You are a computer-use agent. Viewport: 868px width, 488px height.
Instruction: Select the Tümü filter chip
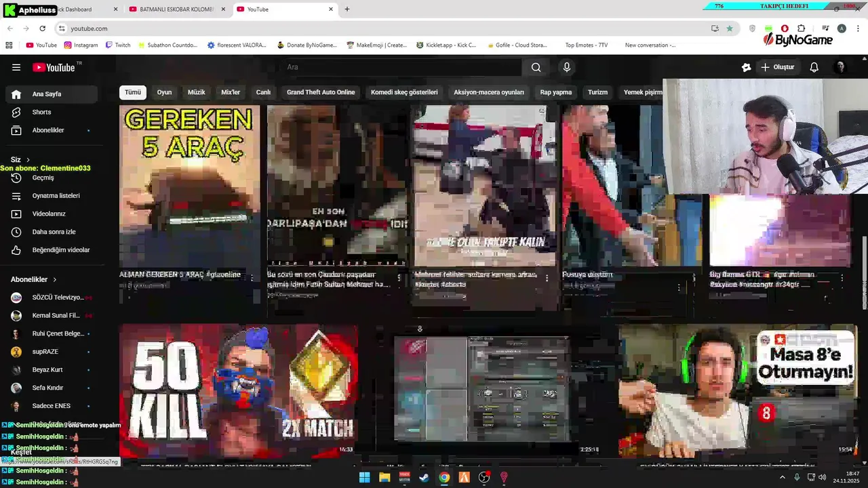133,92
